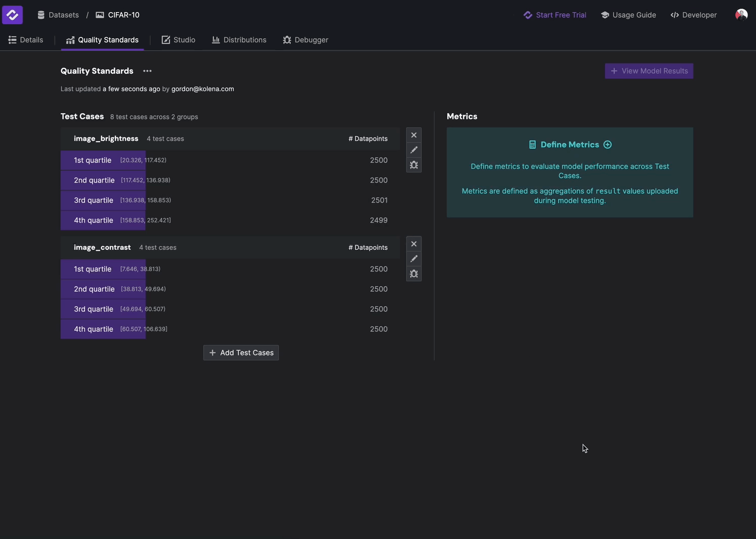Open Quality Standards more options menu

147,71
